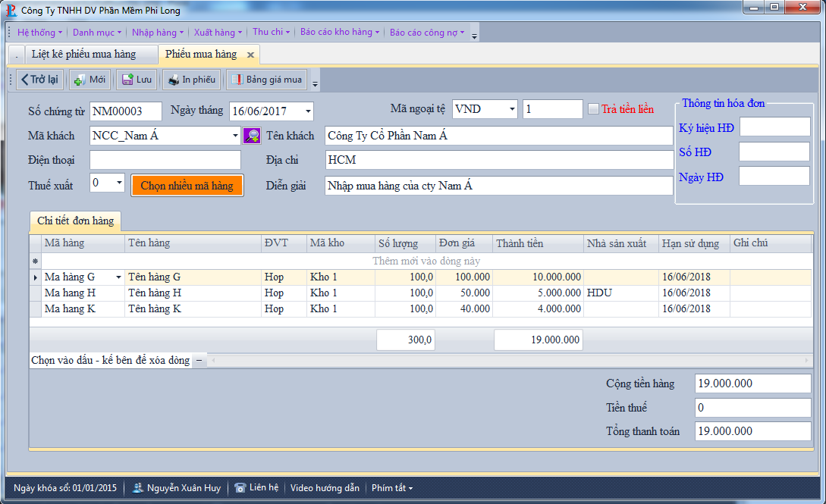Expand the Ngày tháng date picker
This screenshot has width=826, height=504.
pos(308,111)
